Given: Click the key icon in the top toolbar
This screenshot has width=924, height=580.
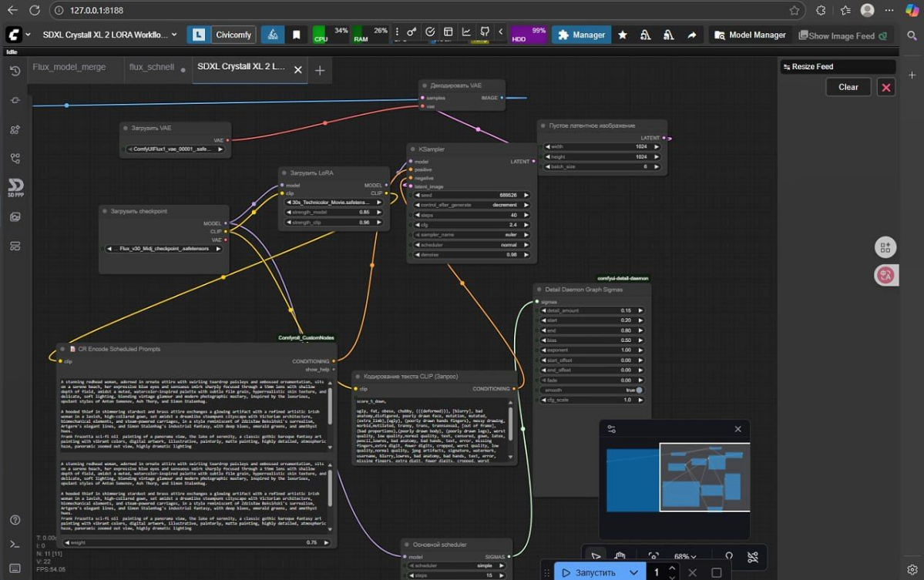Looking at the screenshot, I should tap(412, 32).
